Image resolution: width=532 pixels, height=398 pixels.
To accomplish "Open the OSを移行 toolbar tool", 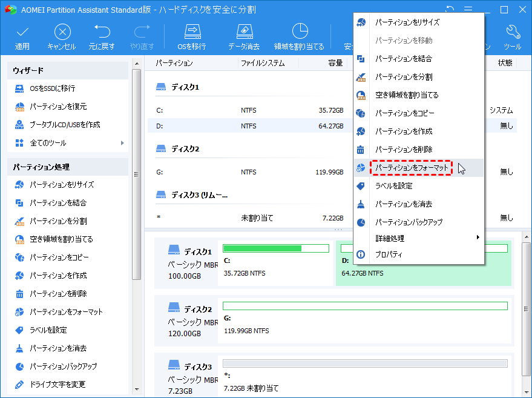I will [192, 38].
